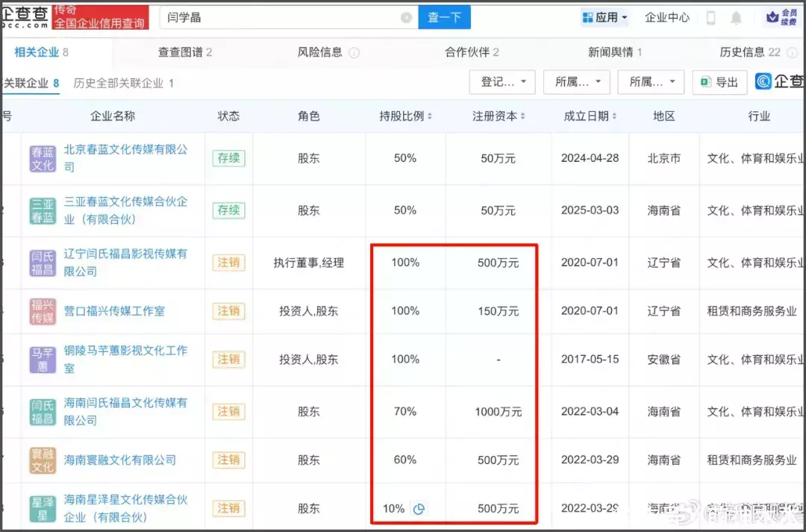Open notifications bell icon
Viewport: 806px width, 532px height.
pos(737,18)
